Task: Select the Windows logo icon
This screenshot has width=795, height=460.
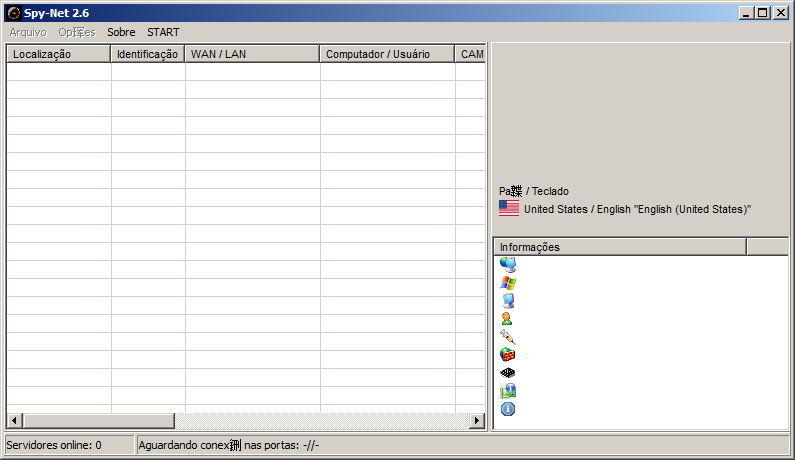Action: 508,283
